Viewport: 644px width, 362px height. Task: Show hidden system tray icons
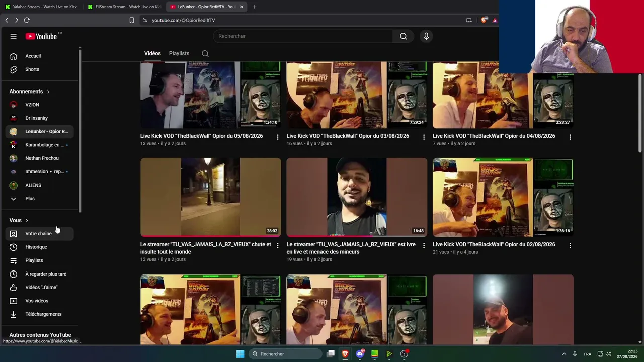pos(565,354)
